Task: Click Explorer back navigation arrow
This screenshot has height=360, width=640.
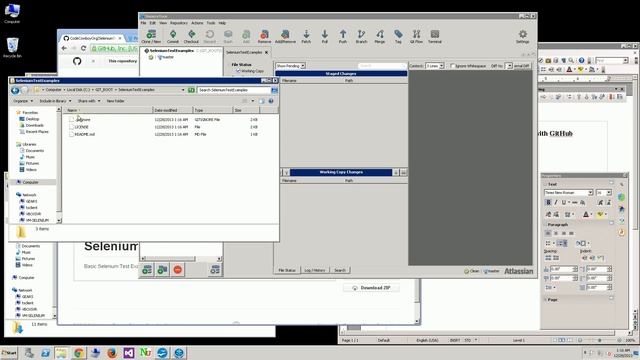Action: 15,90
